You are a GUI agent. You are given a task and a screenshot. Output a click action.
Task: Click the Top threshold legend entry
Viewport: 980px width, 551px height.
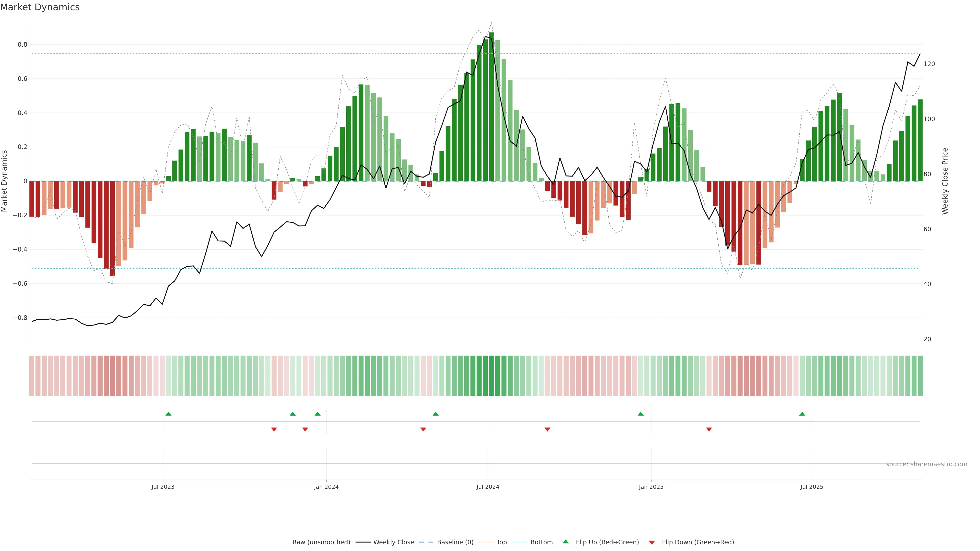(x=501, y=542)
